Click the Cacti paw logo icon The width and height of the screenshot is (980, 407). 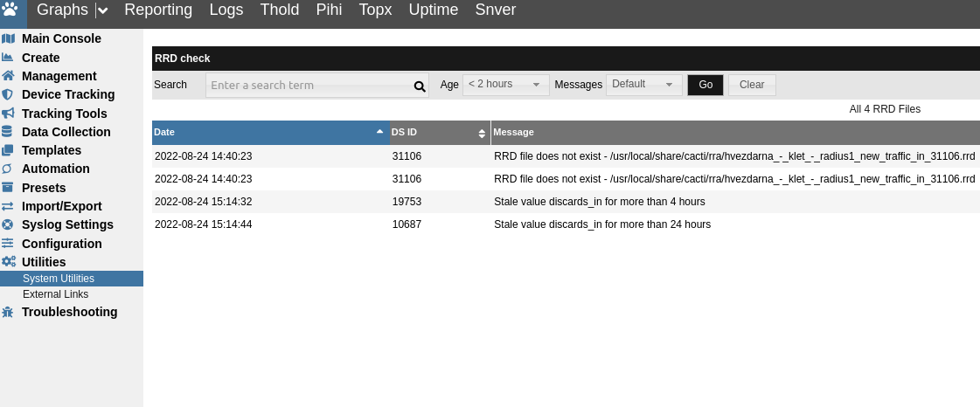click(x=10, y=10)
